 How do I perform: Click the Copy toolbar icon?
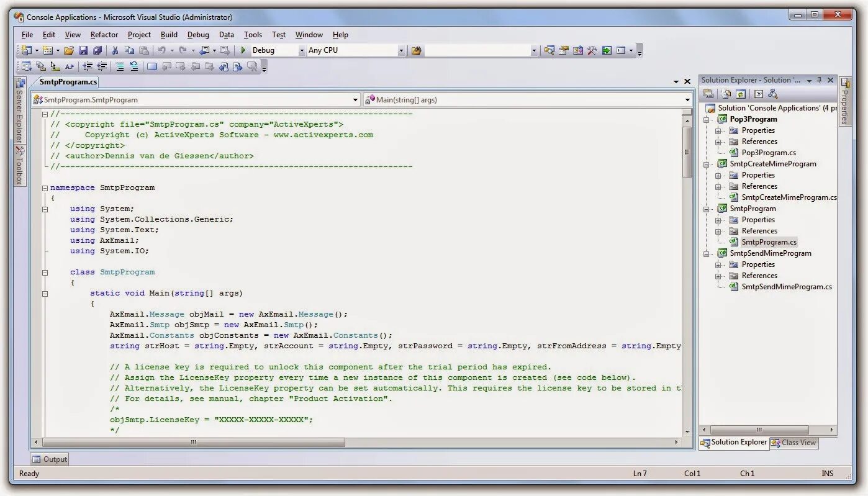(129, 50)
